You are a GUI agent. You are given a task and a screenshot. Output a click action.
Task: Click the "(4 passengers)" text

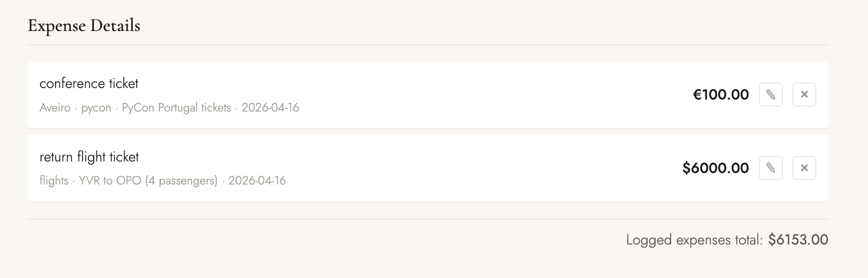(181, 181)
